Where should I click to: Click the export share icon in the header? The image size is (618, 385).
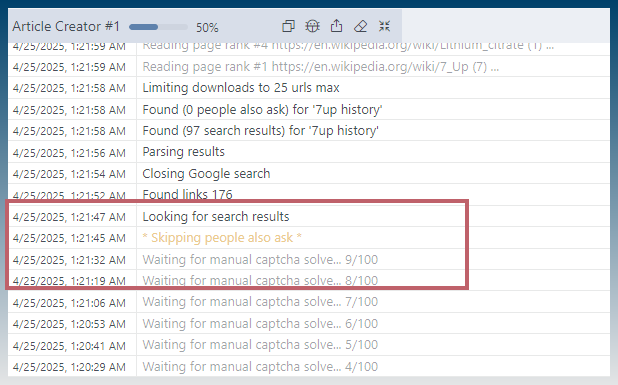336,26
